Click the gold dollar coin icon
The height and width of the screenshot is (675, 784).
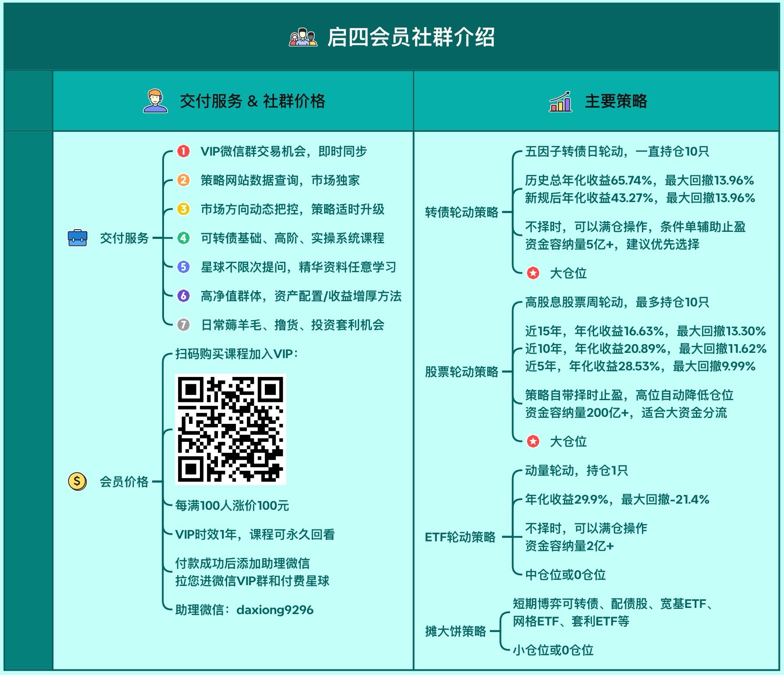click(77, 481)
